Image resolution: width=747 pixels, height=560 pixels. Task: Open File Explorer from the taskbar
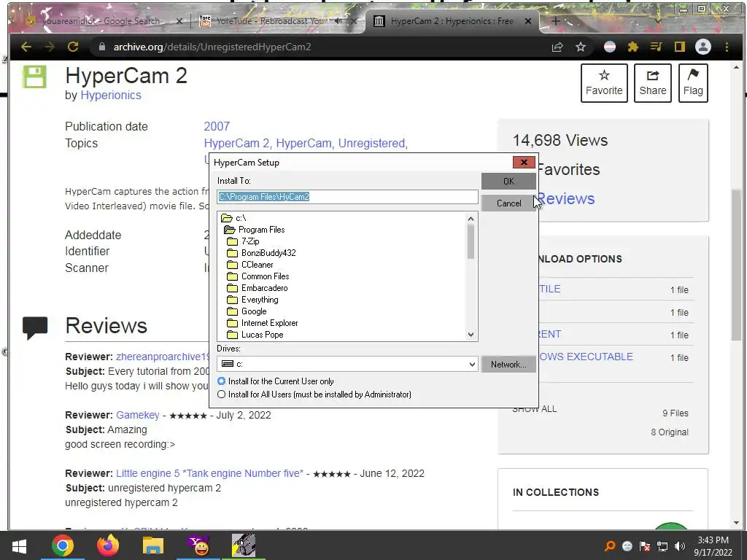(x=153, y=545)
